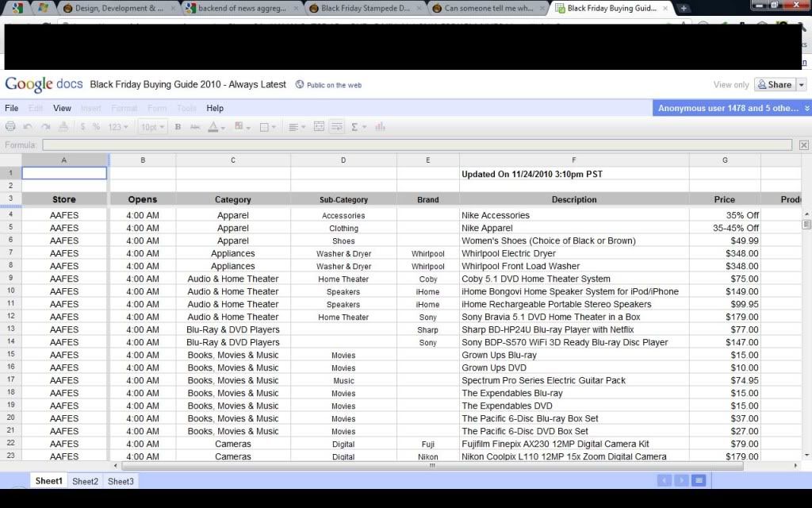812x508 pixels.
Task: Open the View menu
Action: click(62, 108)
